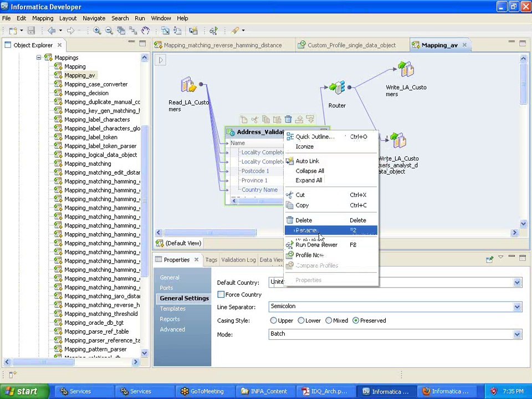This screenshot has width=532, height=399.
Task: Click the Write_LA_Customers target icon
Action: 406,69
